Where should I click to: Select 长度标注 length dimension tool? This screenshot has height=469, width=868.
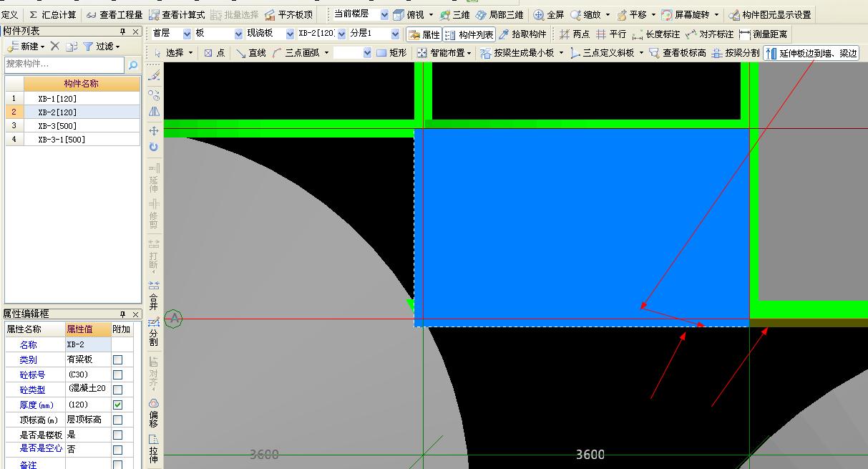(655, 34)
